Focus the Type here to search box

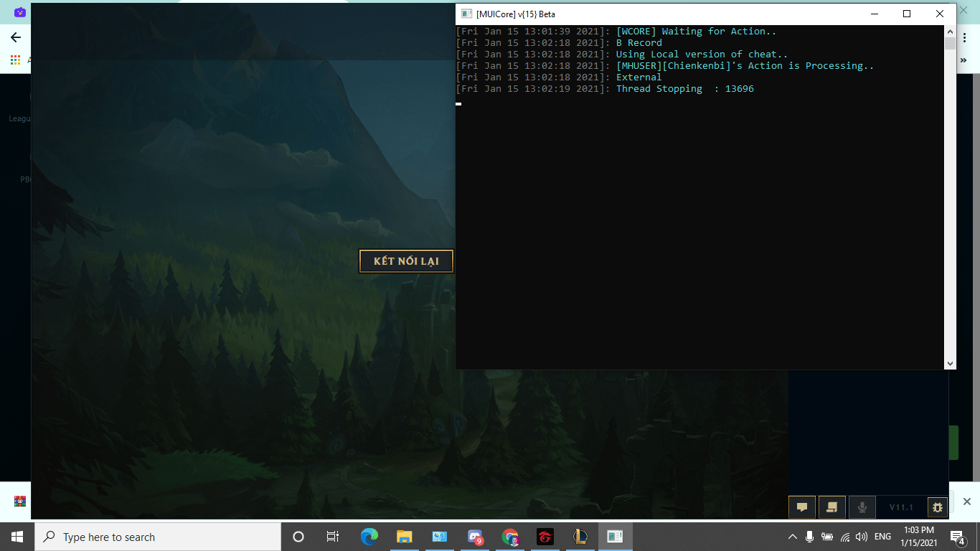click(158, 537)
